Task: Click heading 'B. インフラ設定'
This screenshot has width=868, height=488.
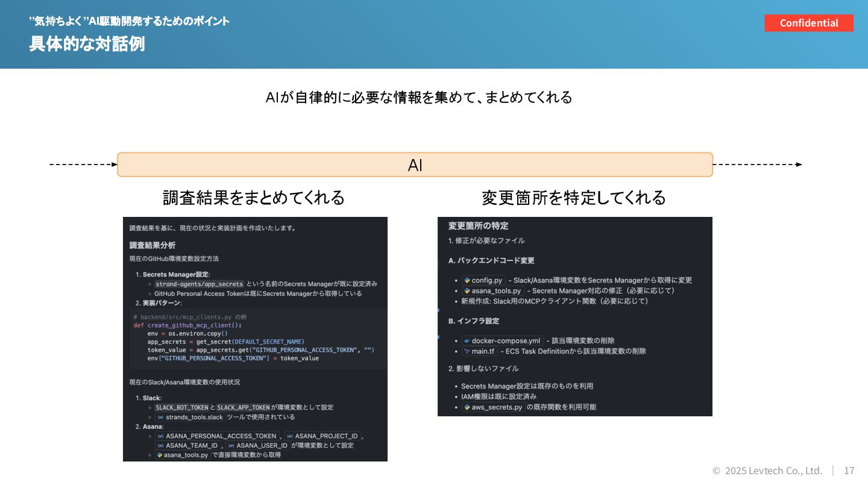Action: (x=474, y=321)
